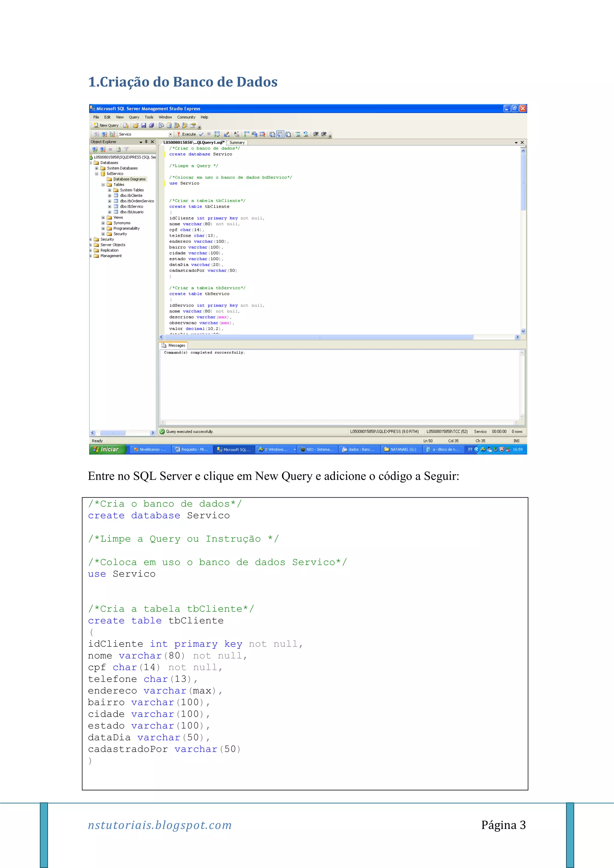Open the Community menu
The width and height of the screenshot is (614, 868).
(186, 117)
